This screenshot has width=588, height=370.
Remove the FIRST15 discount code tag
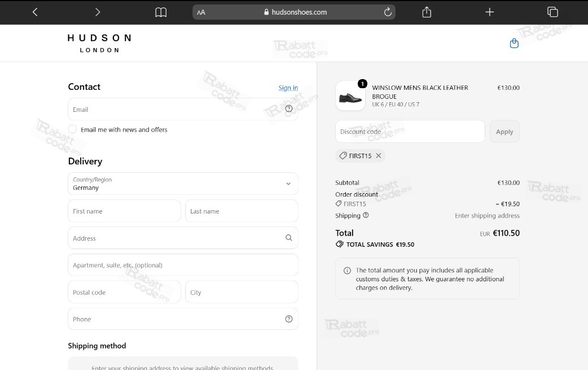tap(379, 155)
